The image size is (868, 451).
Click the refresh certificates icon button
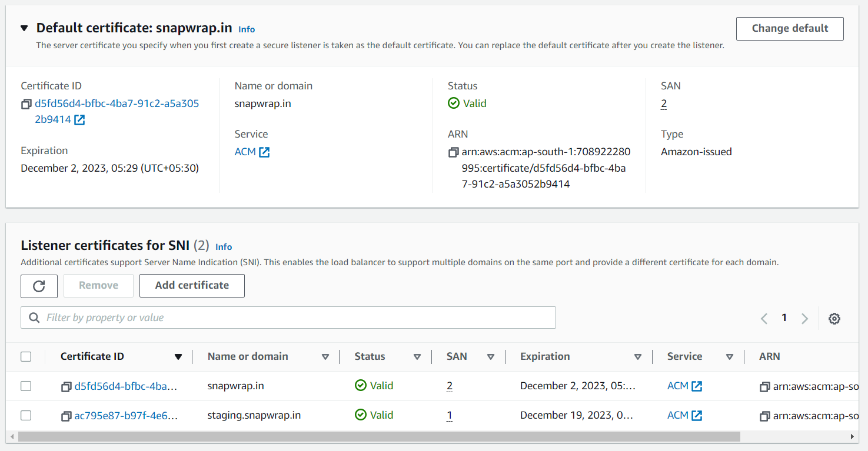point(39,286)
